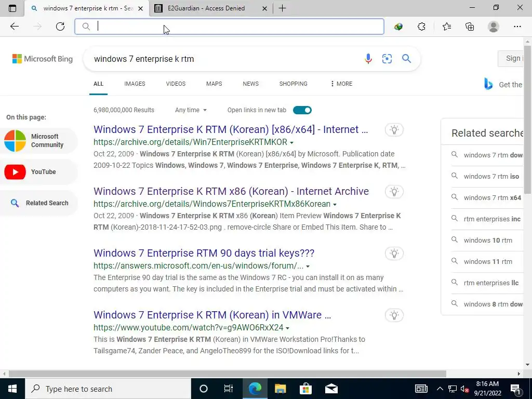The height and width of the screenshot is (399, 532).
Task: Open Windows 7 Enterprise K RTM x86 result
Action: [231, 191]
